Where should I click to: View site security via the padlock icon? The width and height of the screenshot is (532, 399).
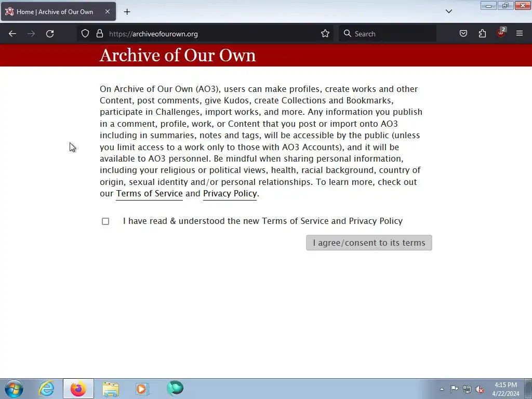coord(99,33)
